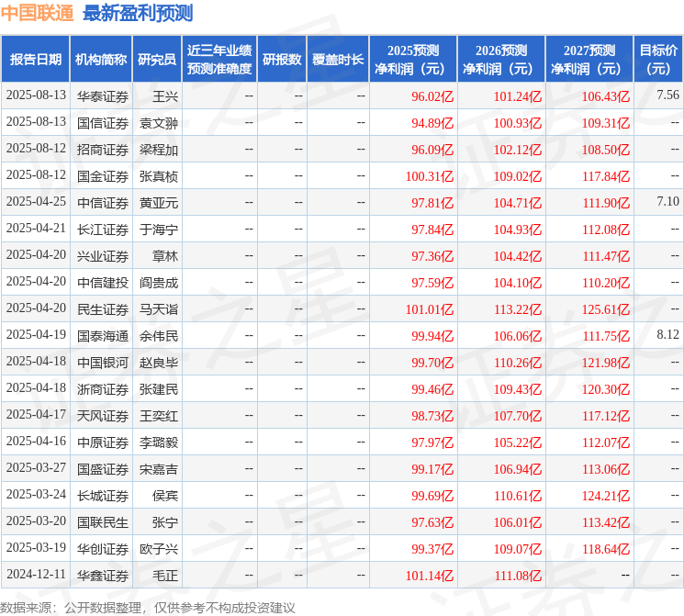Viewport: 684px width, 616px height.
Task: Open 国金证券 institution cell
Action: click(103, 176)
